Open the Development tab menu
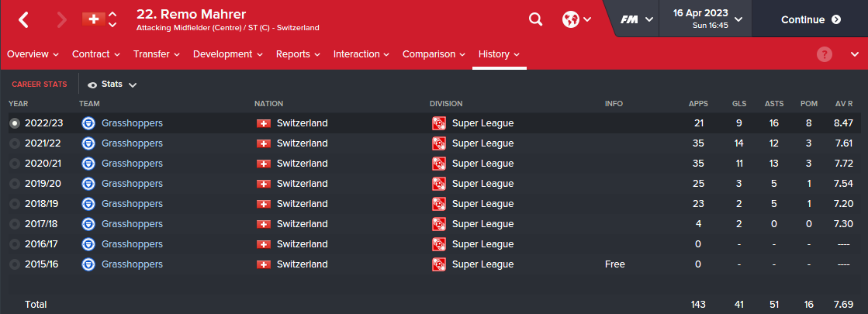Viewport: 868px width, 314px height. [x=228, y=54]
